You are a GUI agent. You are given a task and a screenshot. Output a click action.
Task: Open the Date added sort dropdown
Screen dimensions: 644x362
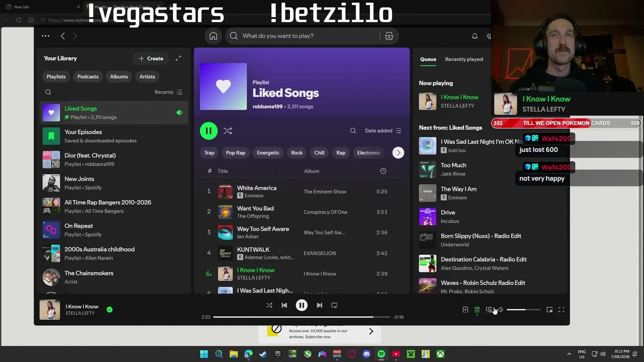(383, 131)
